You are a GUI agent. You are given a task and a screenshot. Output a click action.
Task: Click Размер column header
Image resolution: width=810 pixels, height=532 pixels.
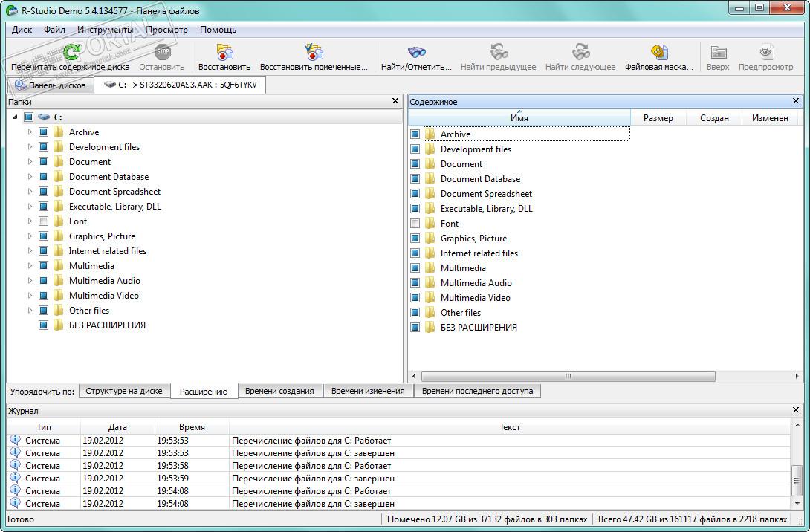[x=658, y=117]
